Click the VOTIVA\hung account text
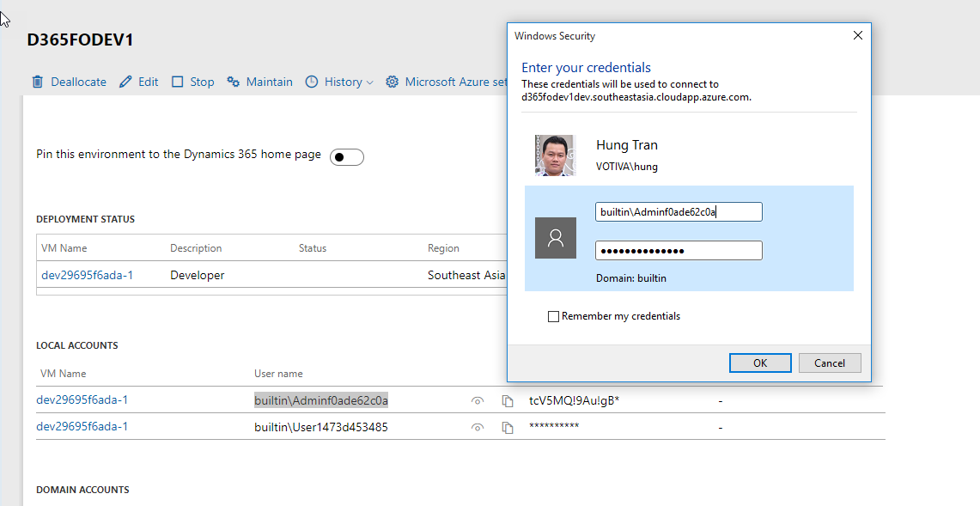Screen dimensions: 980x506 point(627,167)
